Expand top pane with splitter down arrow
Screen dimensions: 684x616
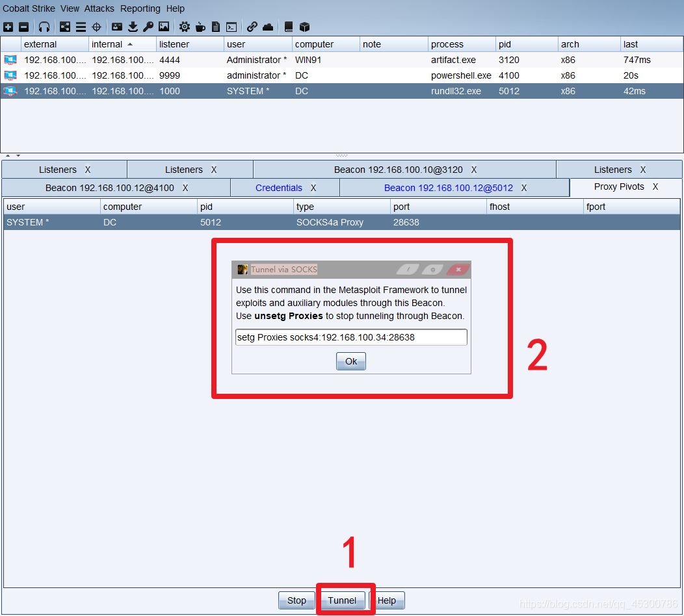click(x=18, y=156)
